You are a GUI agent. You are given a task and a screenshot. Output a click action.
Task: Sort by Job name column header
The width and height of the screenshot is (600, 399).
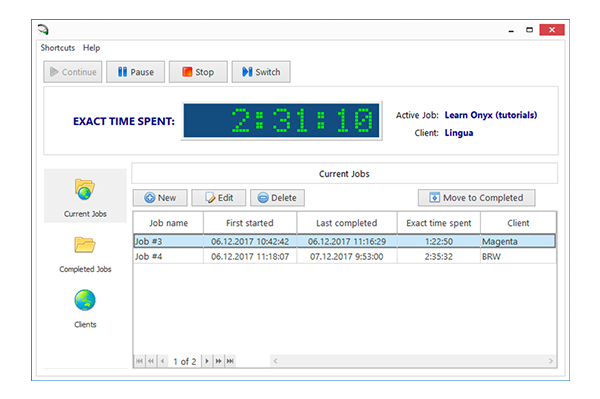pos(168,223)
